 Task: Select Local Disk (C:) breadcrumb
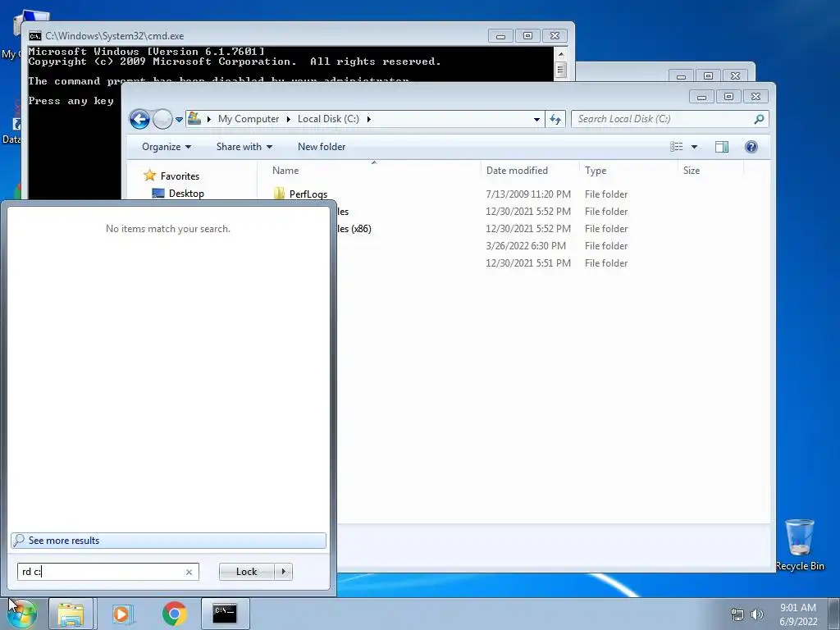328,119
